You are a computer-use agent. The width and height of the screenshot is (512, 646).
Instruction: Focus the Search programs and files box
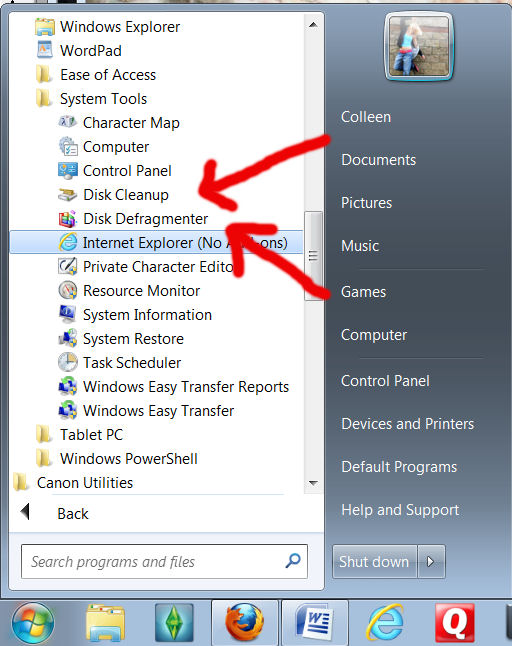point(164,562)
